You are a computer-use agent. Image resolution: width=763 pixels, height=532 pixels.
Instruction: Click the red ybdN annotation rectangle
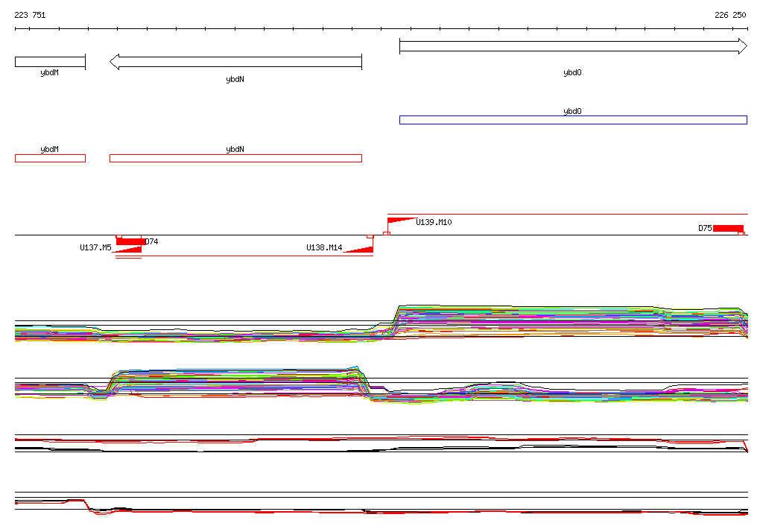click(235, 158)
